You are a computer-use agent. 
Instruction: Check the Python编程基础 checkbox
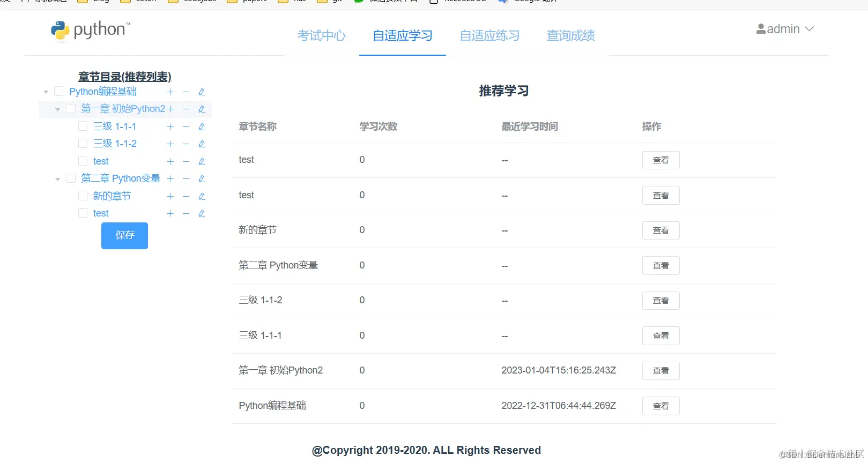pyautogui.click(x=59, y=92)
